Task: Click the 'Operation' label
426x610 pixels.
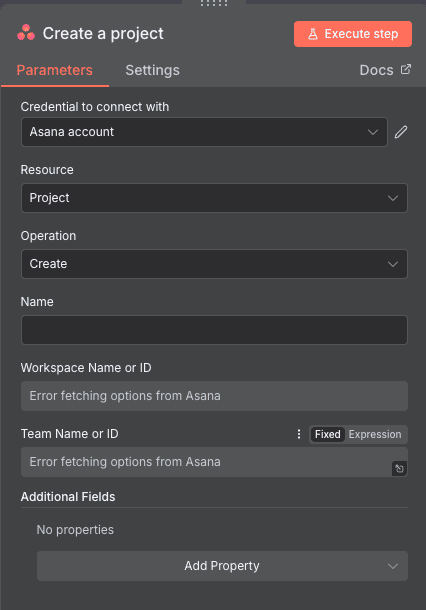Action: [49, 236]
